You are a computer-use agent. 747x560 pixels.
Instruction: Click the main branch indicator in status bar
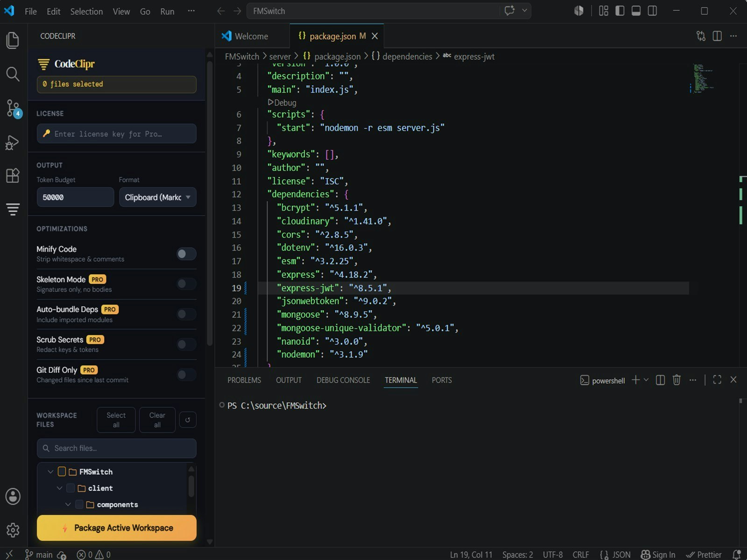coord(39,554)
